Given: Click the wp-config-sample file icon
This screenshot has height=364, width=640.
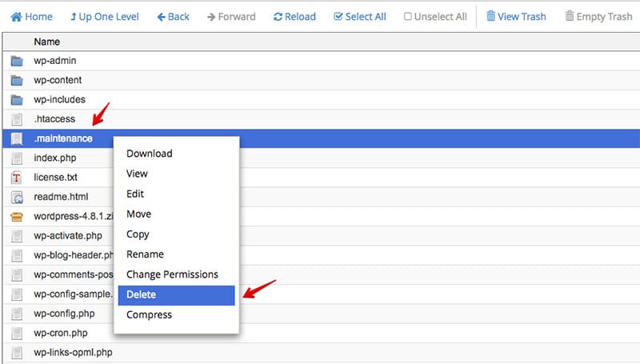Looking at the screenshot, I should click(x=17, y=294).
